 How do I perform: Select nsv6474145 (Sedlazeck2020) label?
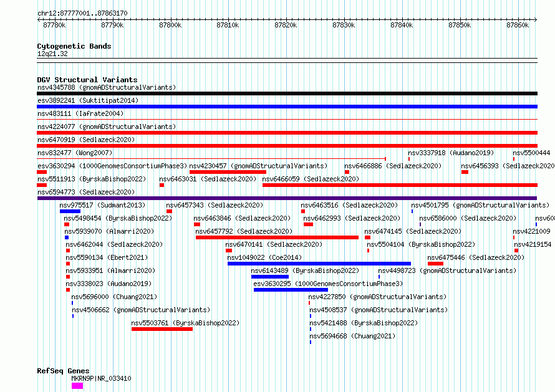[413, 231]
